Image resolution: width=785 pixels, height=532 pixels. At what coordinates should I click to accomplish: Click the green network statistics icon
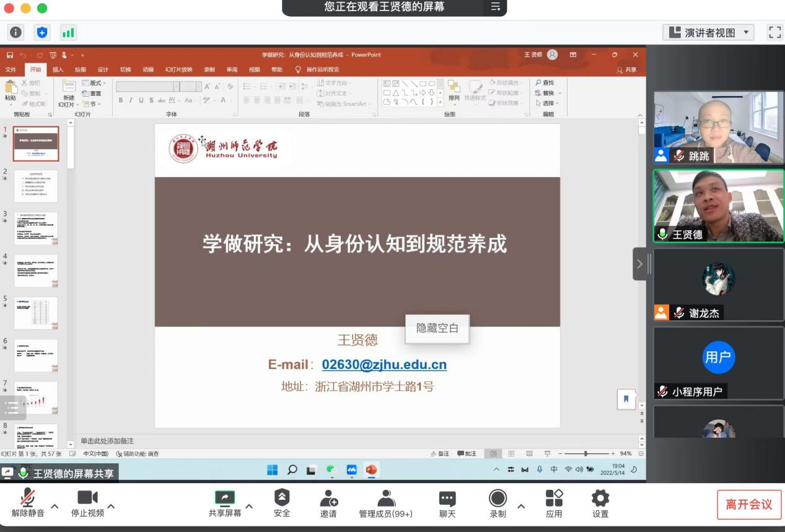[68, 33]
